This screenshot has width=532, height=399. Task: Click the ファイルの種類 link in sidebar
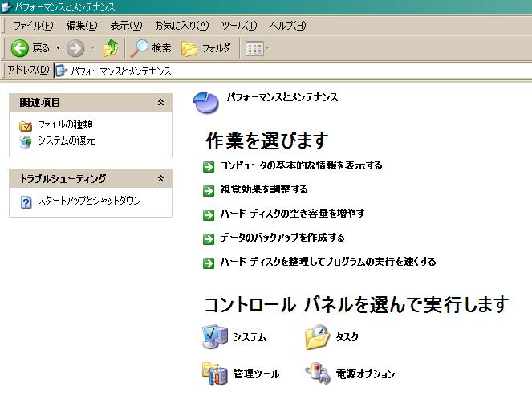pyautogui.click(x=65, y=124)
